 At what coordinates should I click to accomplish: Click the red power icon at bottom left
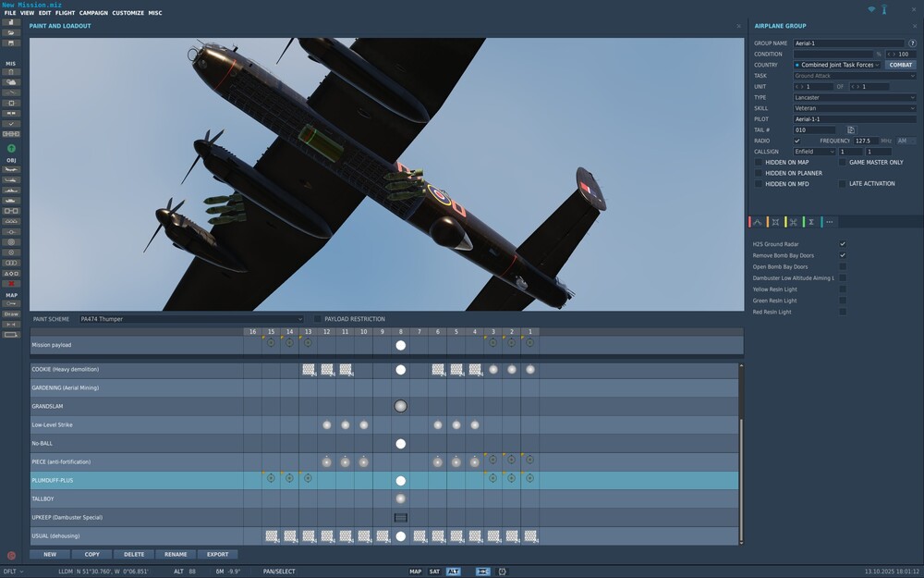(x=11, y=556)
